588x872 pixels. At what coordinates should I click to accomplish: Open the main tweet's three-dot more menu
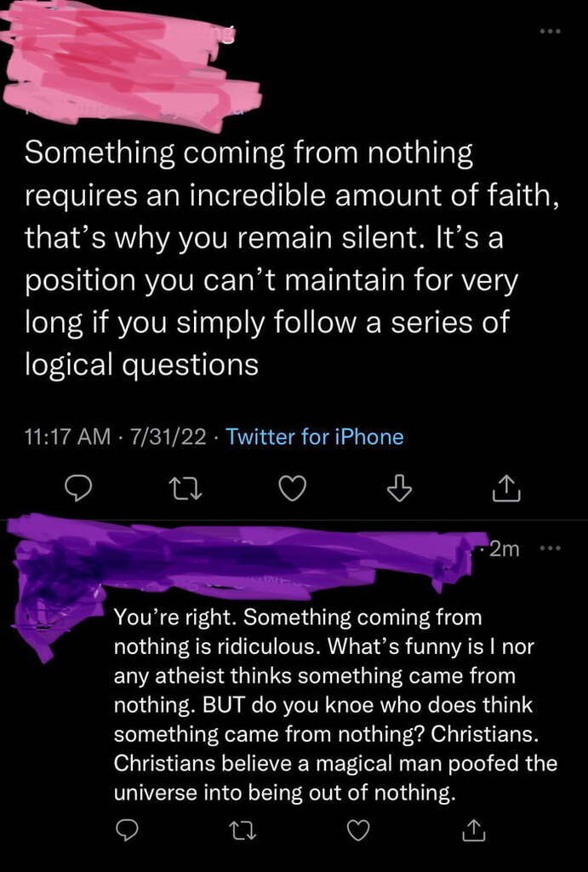pos(553,32)
